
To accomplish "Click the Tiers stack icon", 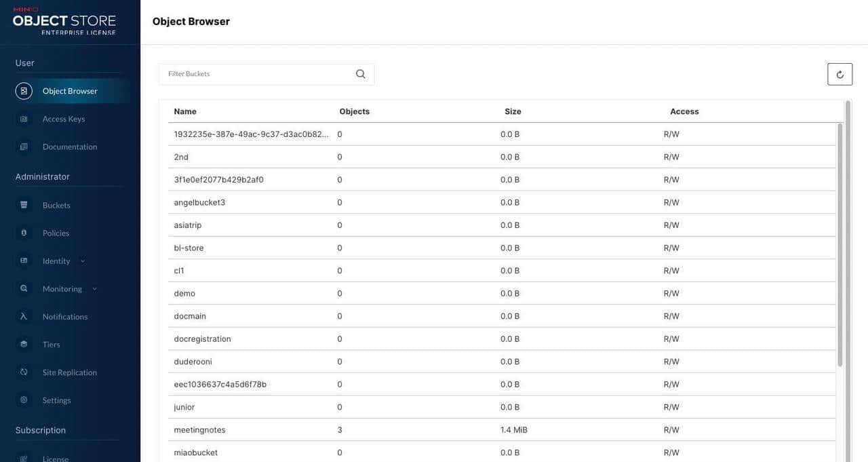I will pyautogui.click(x=24, y=345).
